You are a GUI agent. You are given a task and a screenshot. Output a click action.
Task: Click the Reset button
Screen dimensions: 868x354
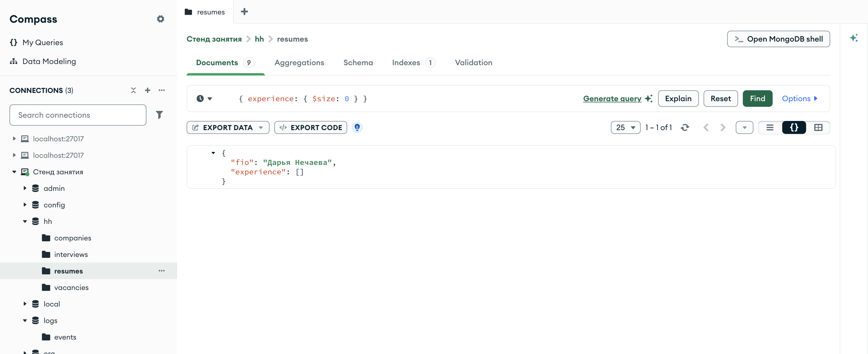coord(720,99)
